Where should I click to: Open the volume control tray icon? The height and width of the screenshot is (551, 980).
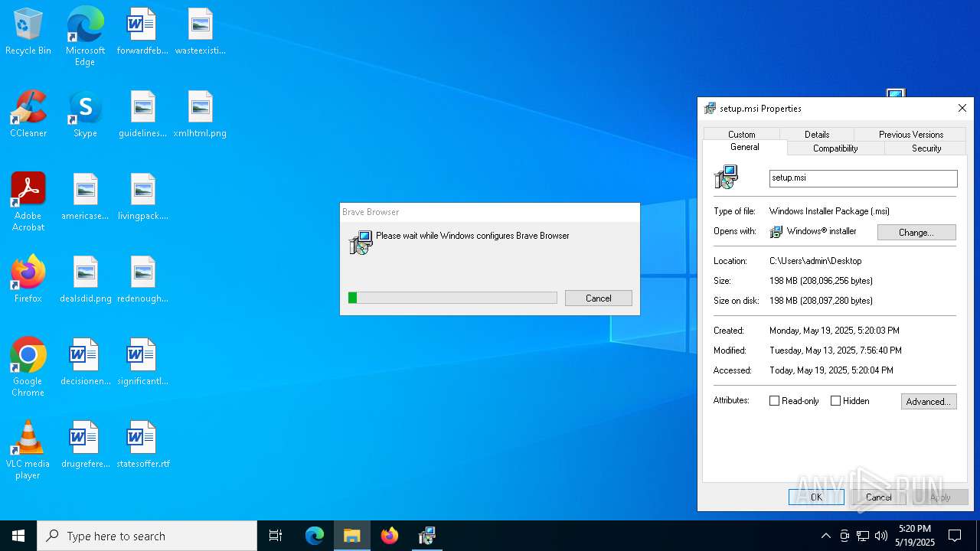pos(881,536)
